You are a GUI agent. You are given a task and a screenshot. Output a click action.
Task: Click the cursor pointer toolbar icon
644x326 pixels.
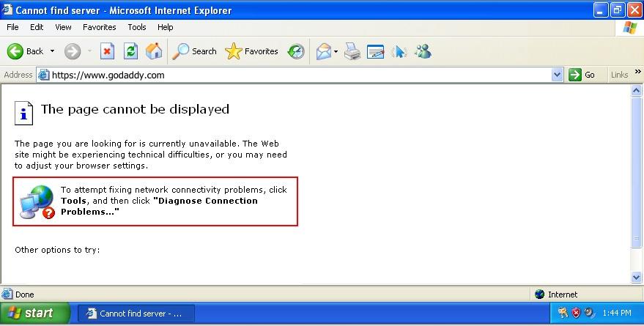click(399, 52)
